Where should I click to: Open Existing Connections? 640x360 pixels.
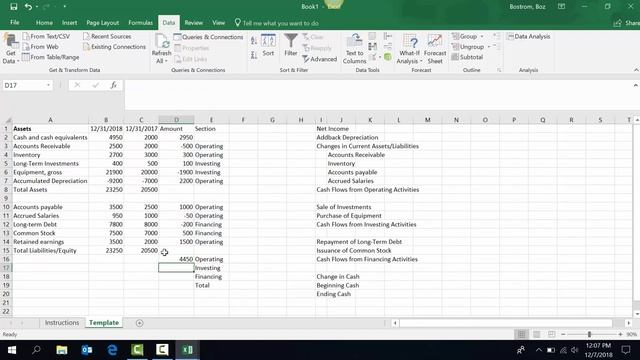pos(114,47)
